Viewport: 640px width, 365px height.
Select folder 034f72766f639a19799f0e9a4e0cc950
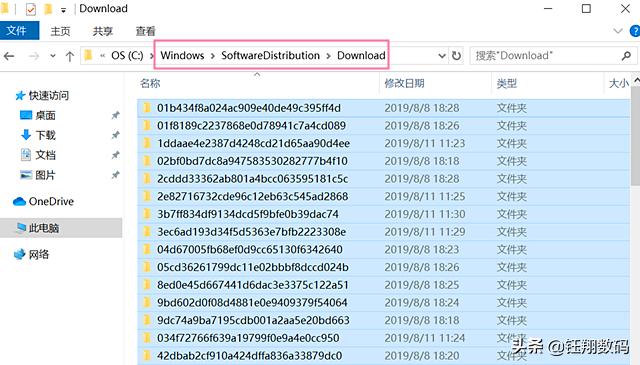coord(384,338)
